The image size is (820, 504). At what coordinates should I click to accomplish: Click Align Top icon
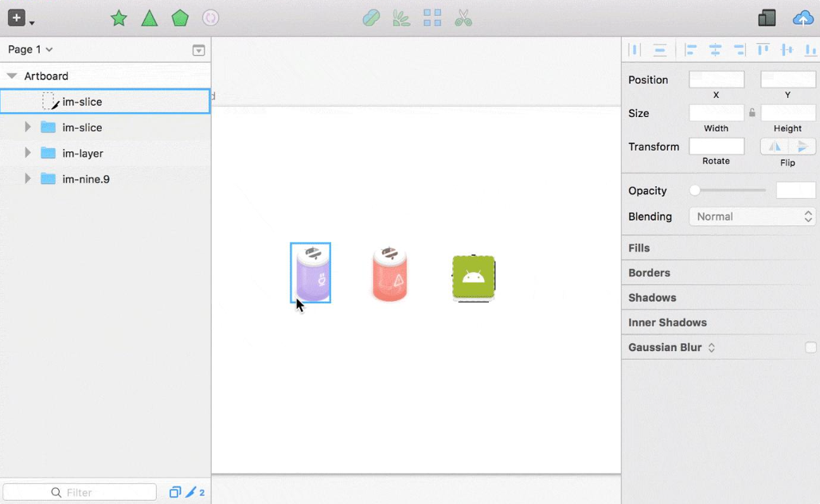[x=763, y=50]
